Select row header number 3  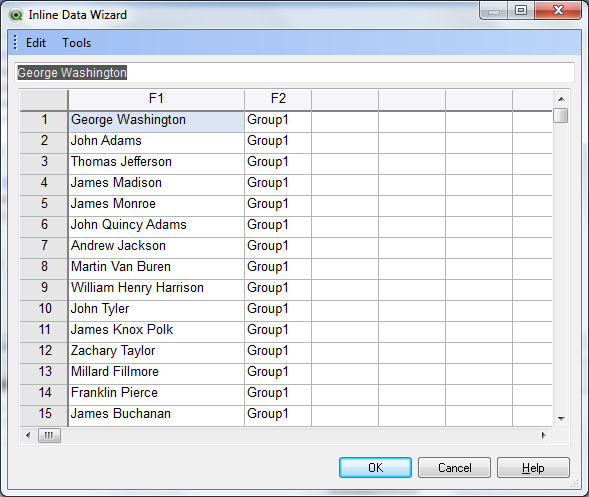point(44,164)
